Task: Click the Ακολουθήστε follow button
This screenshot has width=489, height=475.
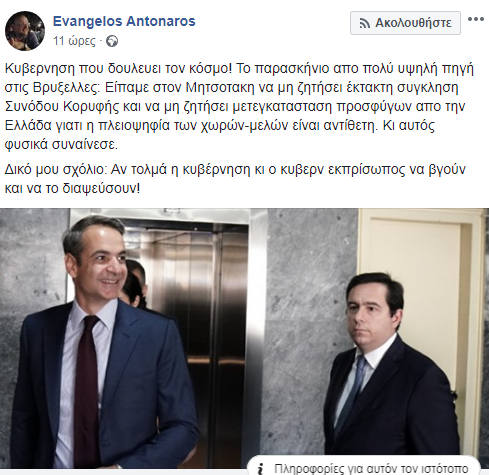Action: [405, 23]
